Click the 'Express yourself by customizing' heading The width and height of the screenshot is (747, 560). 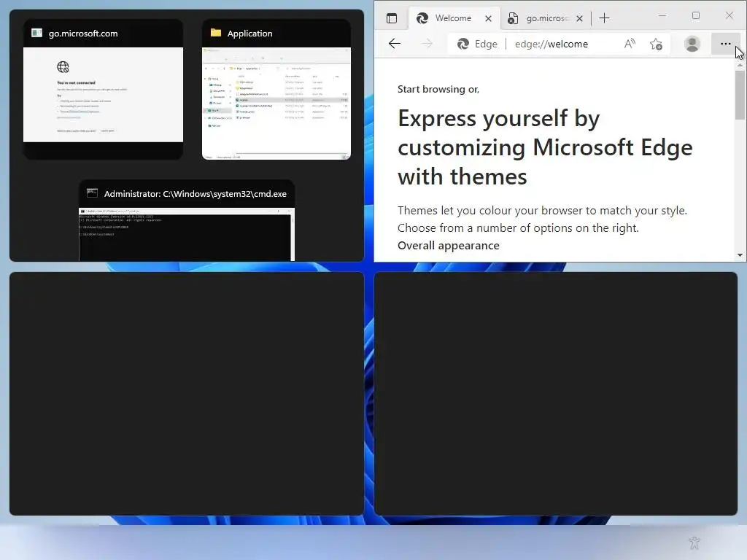pyautogui.click(x=545, y=147)
